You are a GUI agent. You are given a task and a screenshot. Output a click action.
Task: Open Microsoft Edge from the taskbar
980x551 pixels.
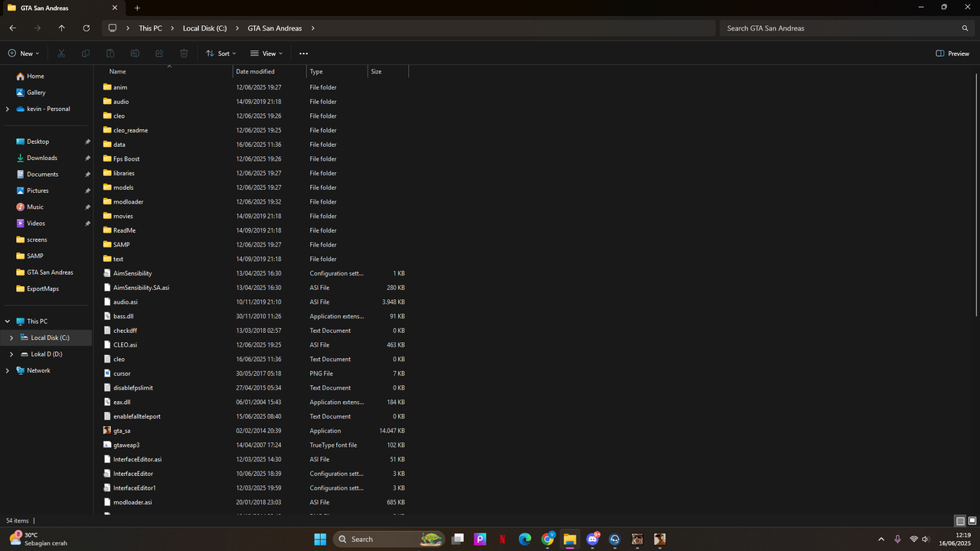(524, 539)
